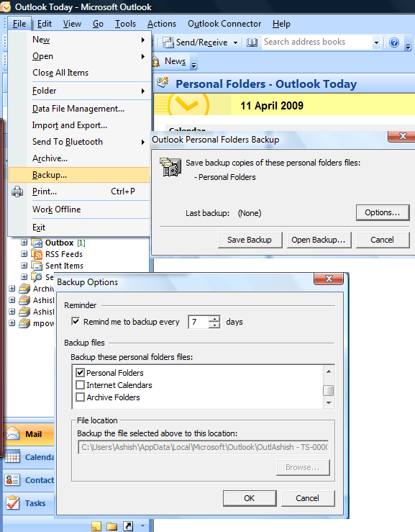415x532 pixels.
Task: Click the folders list scrollbar thumb
Action: click(x=328, y=390)
